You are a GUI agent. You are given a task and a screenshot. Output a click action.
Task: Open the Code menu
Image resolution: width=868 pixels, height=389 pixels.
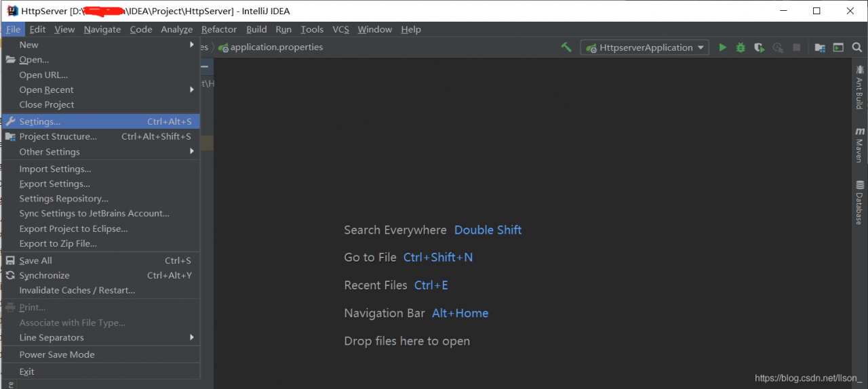tap(141, 29)
